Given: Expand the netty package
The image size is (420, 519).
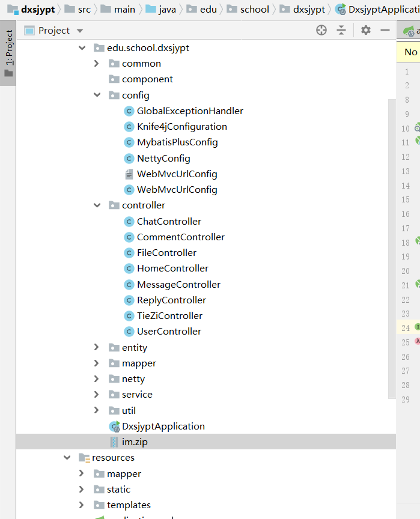Looking at the screenshot, I should pos(97,379).
